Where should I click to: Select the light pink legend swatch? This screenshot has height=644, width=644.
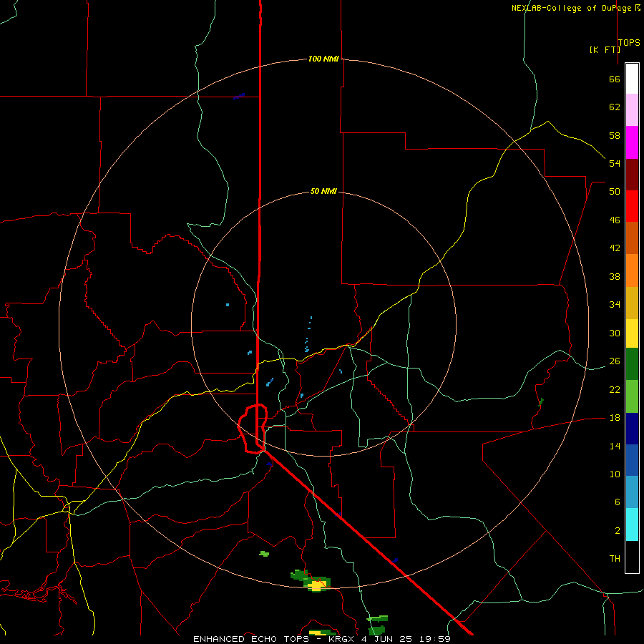click(632, 109)
